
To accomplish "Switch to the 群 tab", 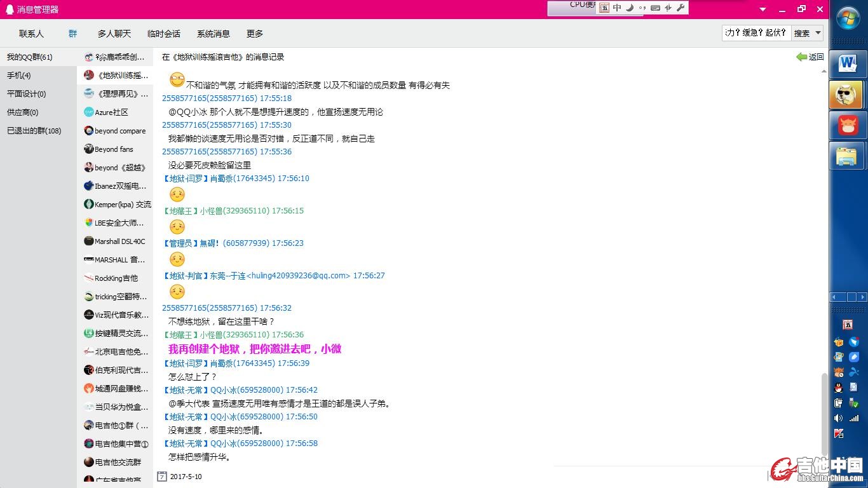I will (73, 34).
